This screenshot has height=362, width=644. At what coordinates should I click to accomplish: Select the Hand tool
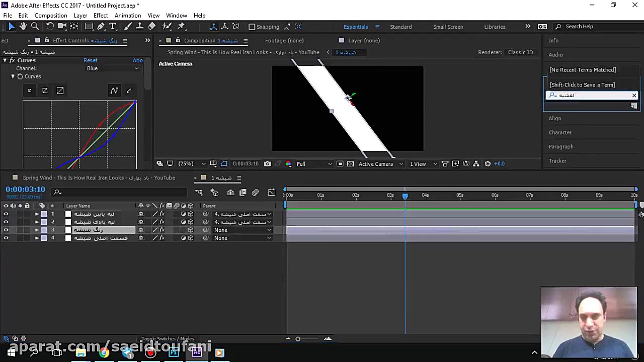pyautogui.click(x=23, y=27)
